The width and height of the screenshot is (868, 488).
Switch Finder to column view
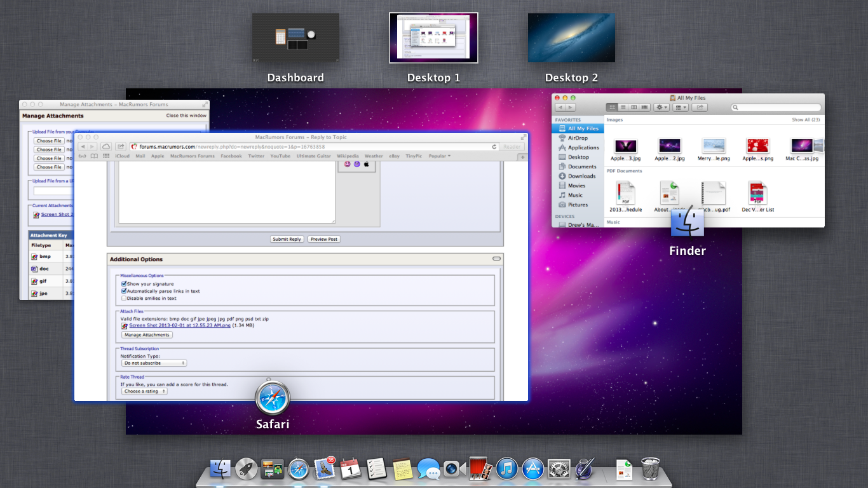click(x=634, y=107)
